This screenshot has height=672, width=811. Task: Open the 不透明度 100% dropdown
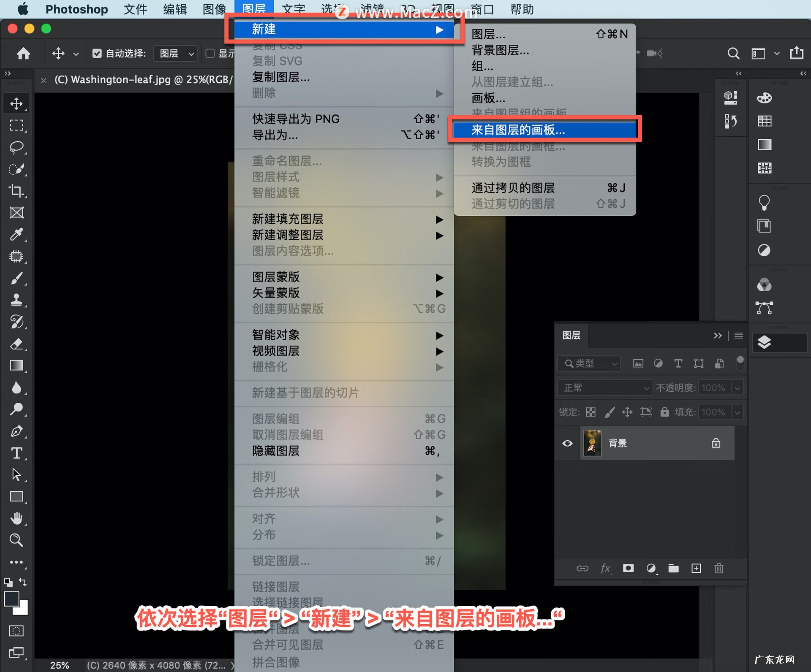737,387
